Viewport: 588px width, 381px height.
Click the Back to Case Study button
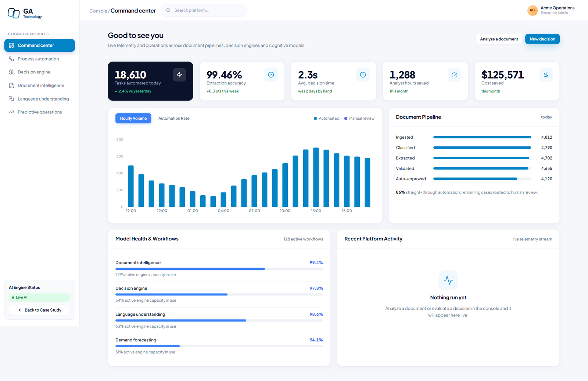tap(40, 310)
